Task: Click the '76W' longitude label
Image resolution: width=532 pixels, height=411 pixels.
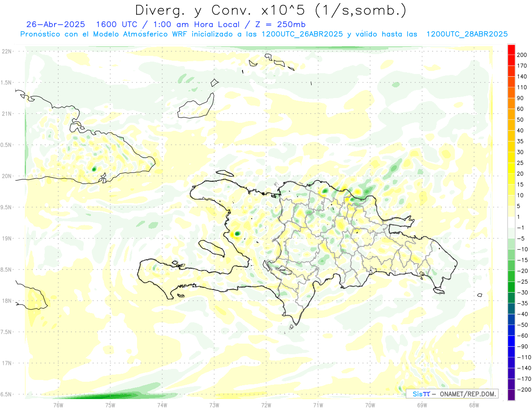Action: click(x=58, y=405)
